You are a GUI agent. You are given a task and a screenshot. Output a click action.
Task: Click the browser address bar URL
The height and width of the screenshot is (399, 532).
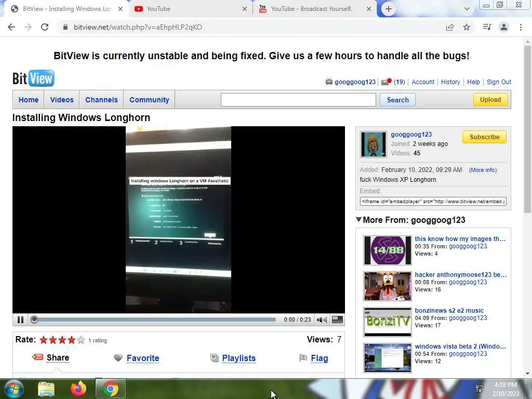tap(138, 27)
